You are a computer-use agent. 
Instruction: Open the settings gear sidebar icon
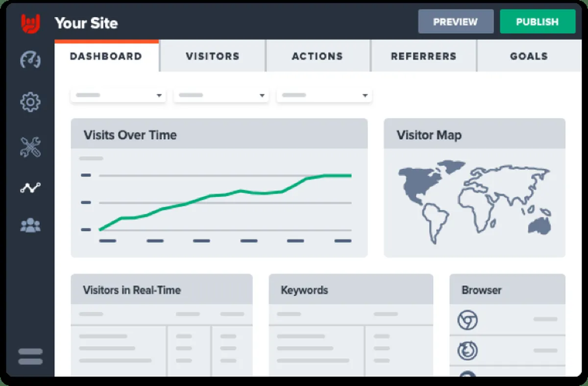(x=30, y=103)
